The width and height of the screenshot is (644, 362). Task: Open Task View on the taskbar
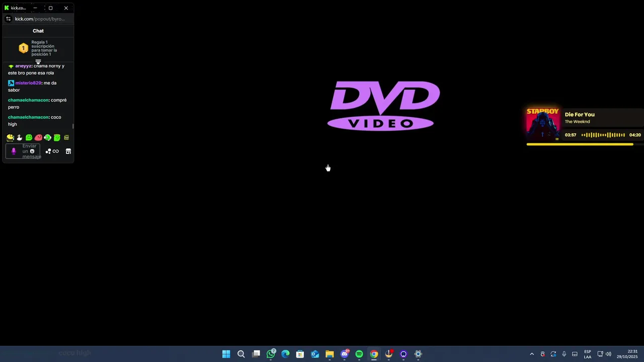point(256,354)
